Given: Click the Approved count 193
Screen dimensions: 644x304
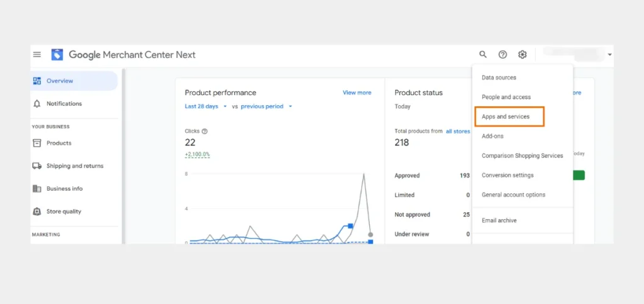Looking at the screenshot, I should point(465,176).
